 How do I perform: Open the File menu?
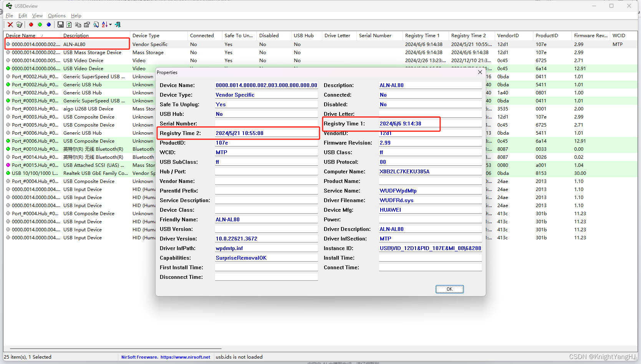(x=9, y=15)
